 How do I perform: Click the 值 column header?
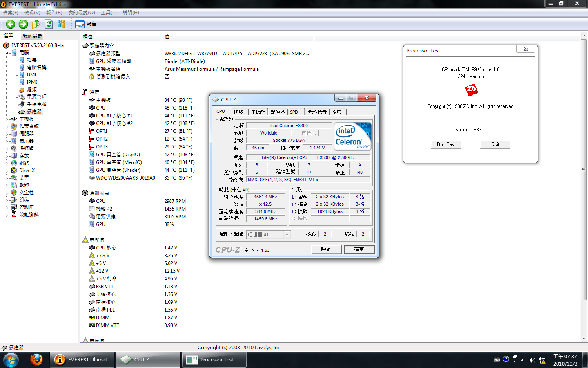click(238, 37)
